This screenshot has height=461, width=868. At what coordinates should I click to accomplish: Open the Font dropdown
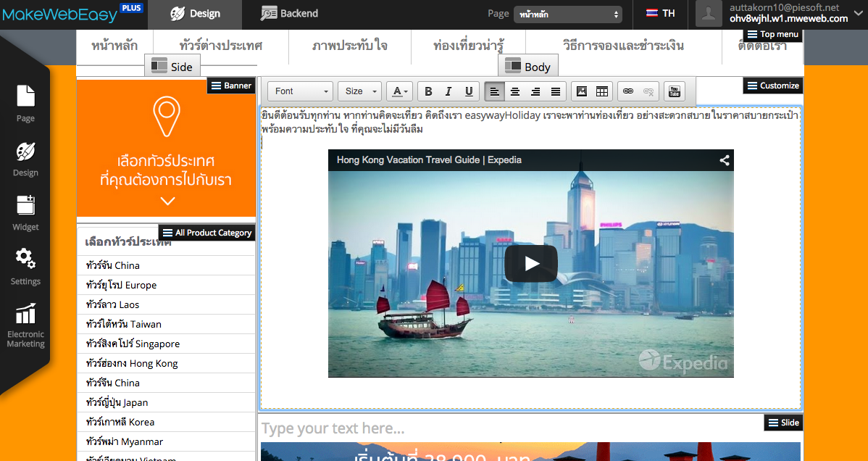point(300,91)
